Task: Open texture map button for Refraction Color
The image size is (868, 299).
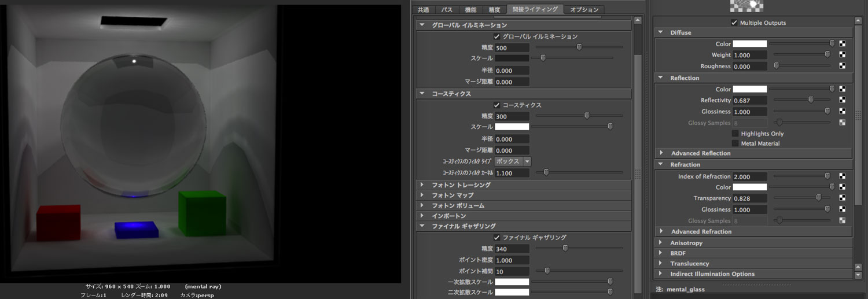Action: [843, 187]
